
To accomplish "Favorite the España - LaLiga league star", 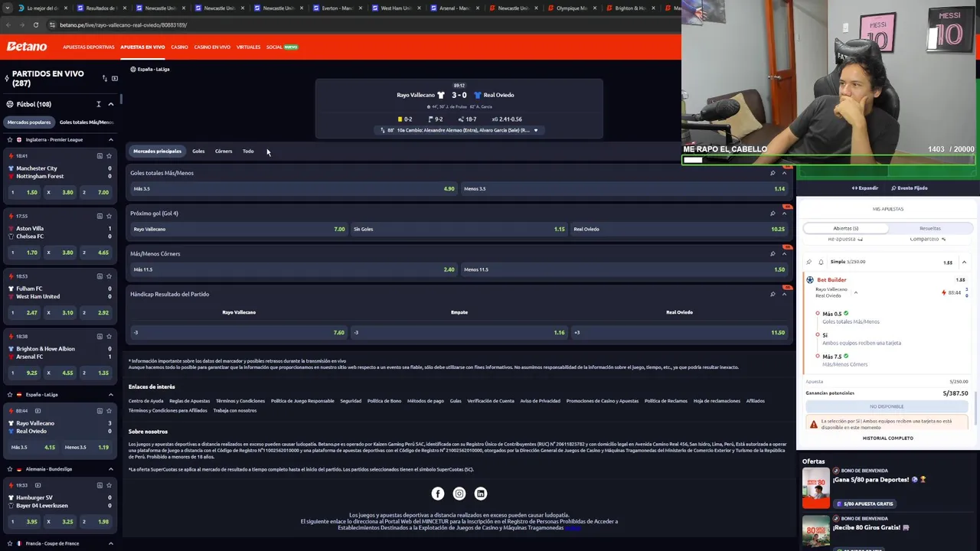I will [9, 395].
